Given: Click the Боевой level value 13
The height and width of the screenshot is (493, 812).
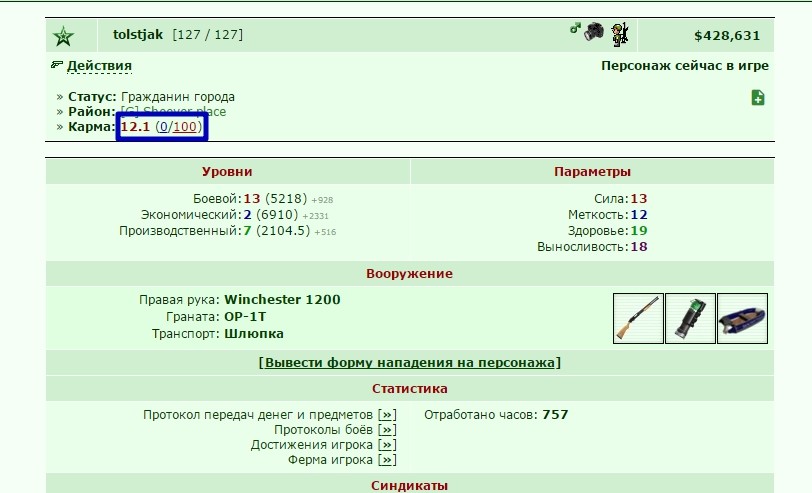Looking at the screenshot, I should (x=252, y=199).
